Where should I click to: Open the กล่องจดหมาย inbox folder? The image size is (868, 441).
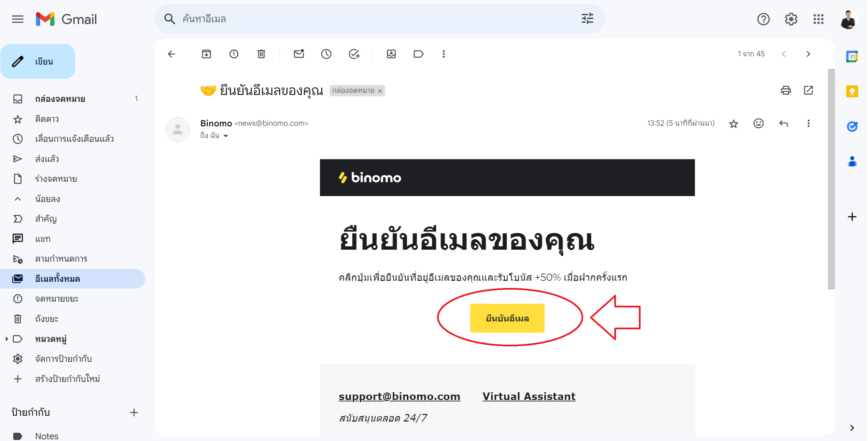(73, 99)
